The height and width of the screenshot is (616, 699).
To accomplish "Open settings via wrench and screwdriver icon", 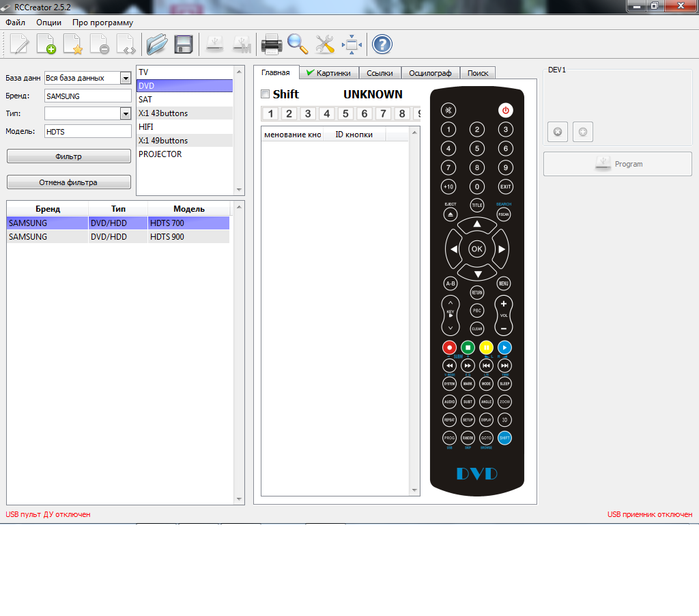I will coord(325,45).
